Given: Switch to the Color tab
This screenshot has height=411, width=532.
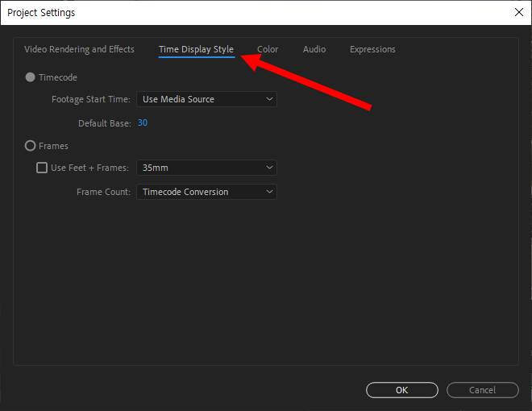Looking at the screenshot, I should 268,49.
